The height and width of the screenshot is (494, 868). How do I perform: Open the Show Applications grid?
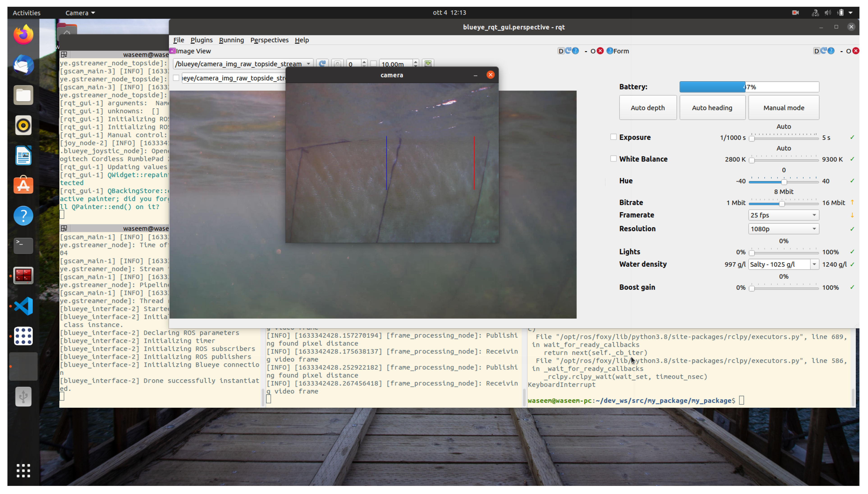tap(23, 470)
